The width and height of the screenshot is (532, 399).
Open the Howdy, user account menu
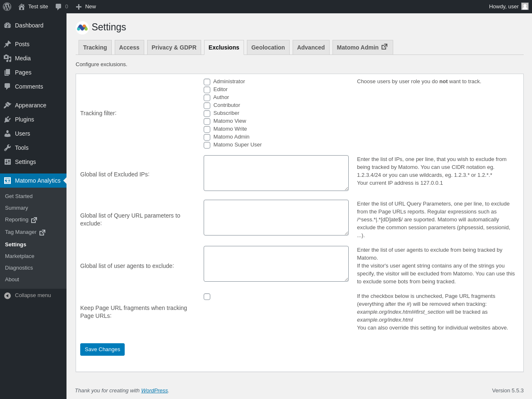[x=504, y=7]
